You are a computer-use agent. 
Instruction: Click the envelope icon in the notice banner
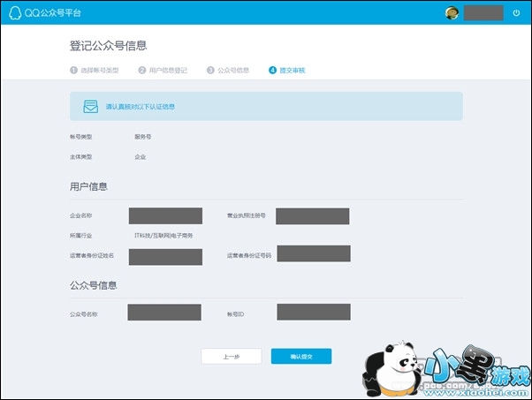point(90,106)
